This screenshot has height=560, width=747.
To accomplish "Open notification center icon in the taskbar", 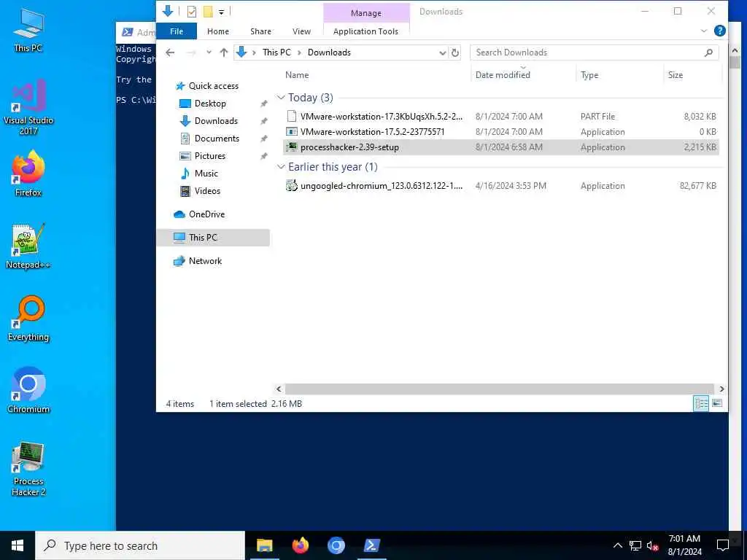I will click(723, 545).
